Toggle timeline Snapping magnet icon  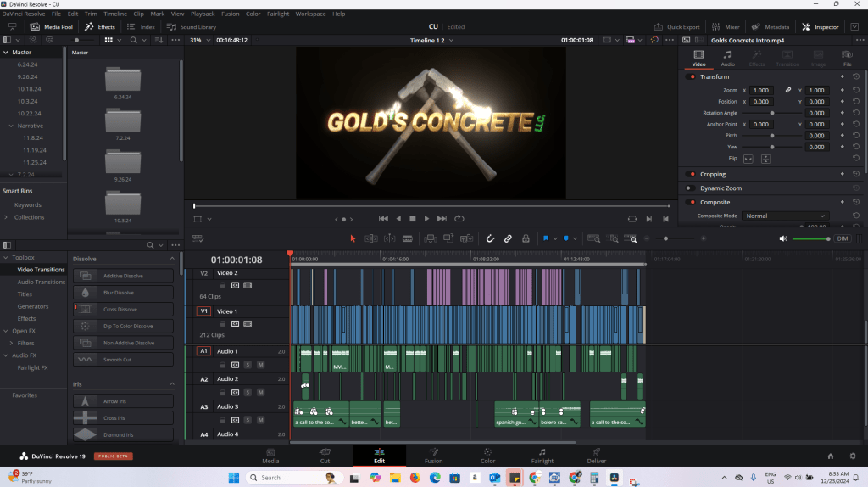[490, 238]
